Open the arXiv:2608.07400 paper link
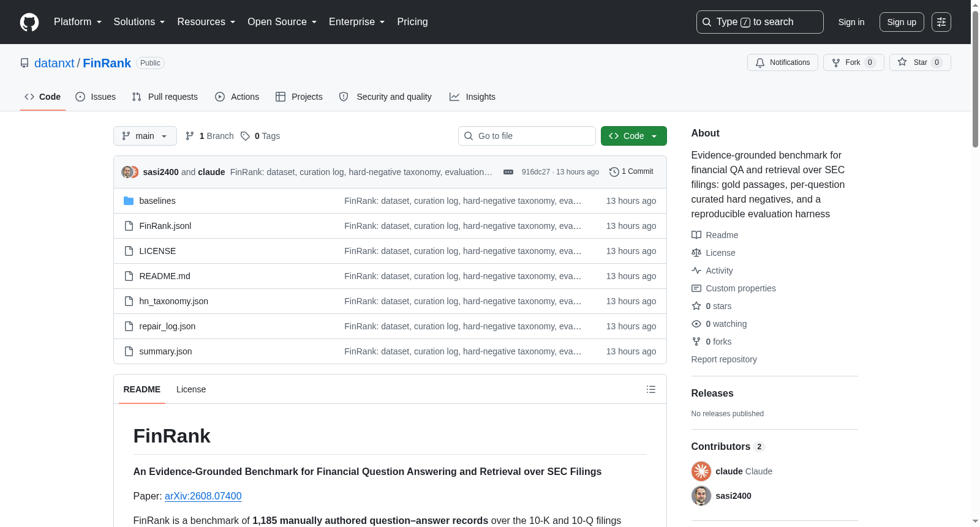This screenshot has height=527, width=980. point(203,496)
